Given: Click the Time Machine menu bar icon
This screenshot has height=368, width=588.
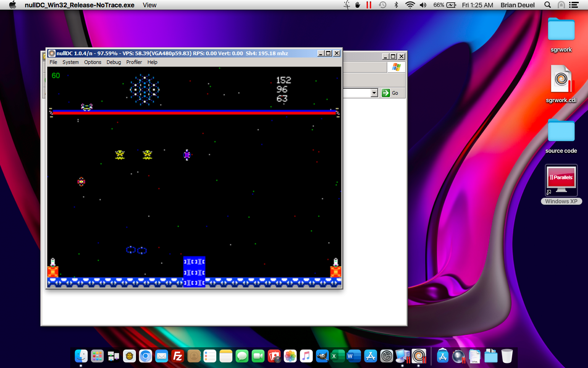Looking at the screenshot, I should (x=382, y=5).
